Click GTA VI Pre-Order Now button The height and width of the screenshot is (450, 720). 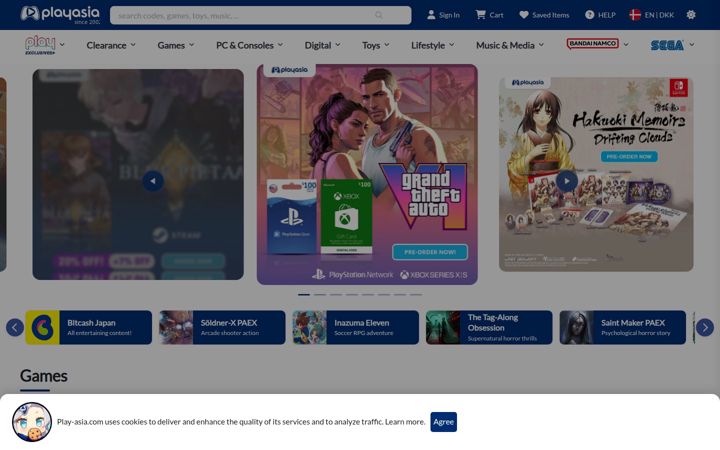tap(430, 252)
